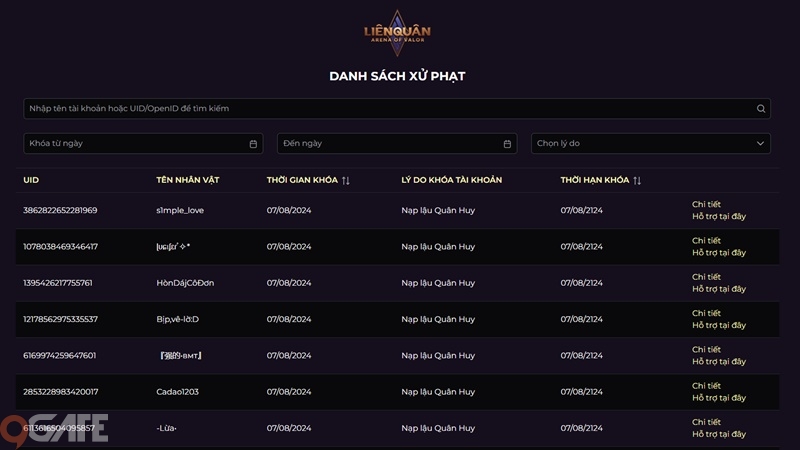Open Chi tiết for HònDájCôĐơn row
The width and height of the screenshot is (800, 450).
click(x=706, y=277)
